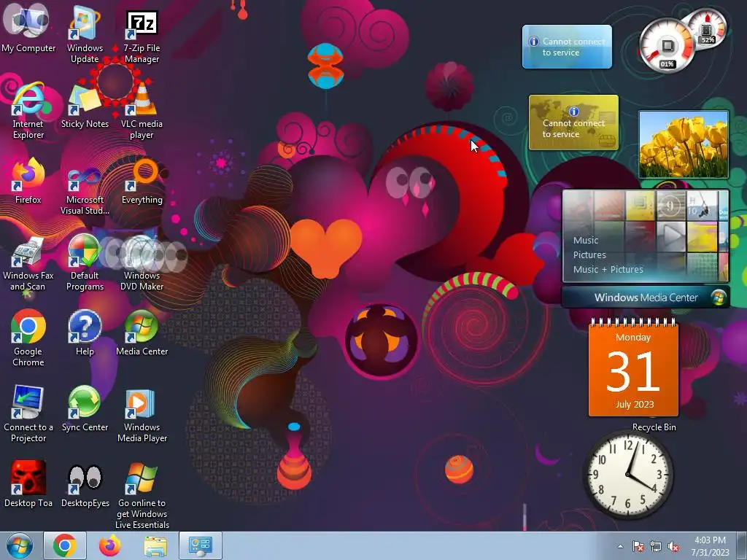Select the Google Chrome desktop shortcut
The width and height of the screenshot is (747, 560).
click(x=28, y=337)
